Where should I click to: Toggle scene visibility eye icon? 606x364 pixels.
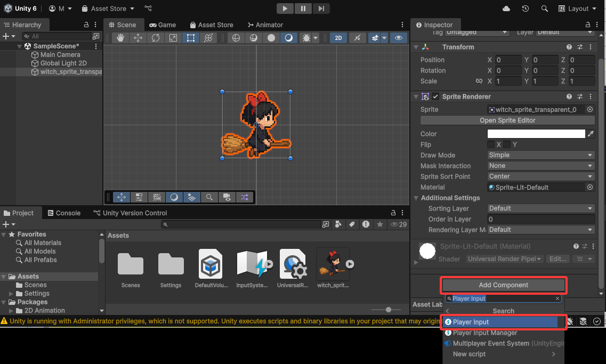pos(399,38)
